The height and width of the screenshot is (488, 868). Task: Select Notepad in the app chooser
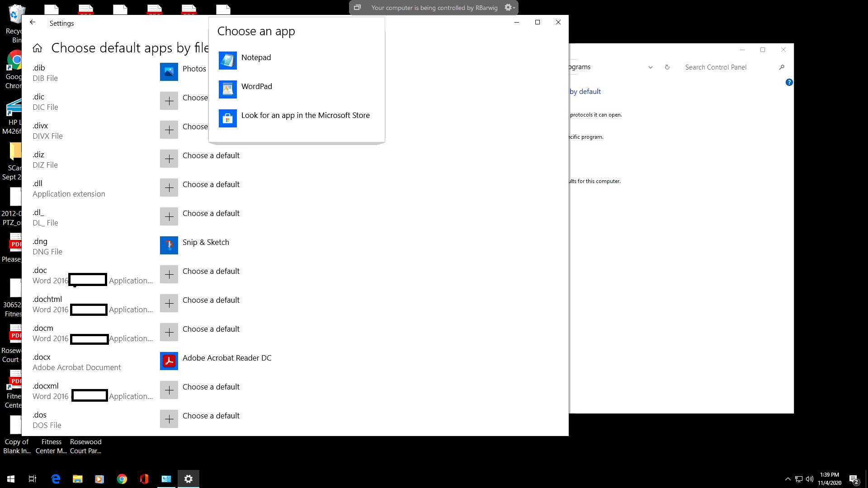tap(256, 58)
